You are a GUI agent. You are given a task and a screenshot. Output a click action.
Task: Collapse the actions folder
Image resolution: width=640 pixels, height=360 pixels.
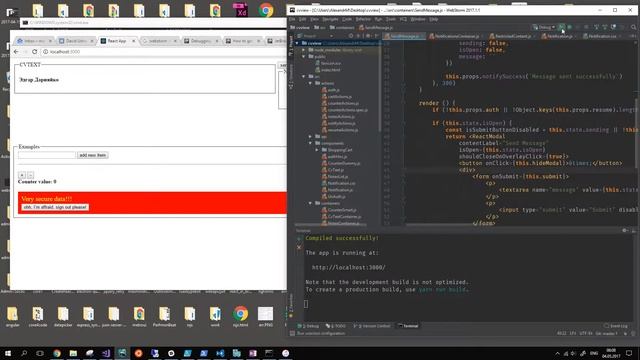pos(310,83)
